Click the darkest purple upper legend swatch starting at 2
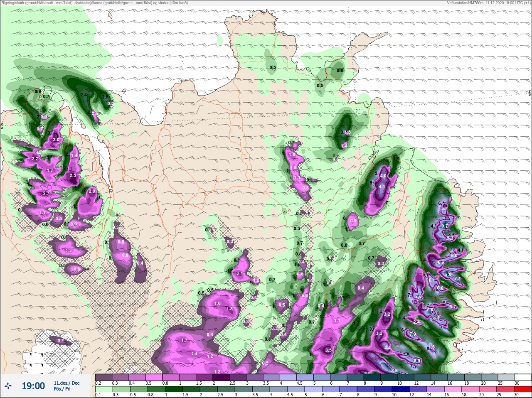The image size is (532, 398). 222,377
